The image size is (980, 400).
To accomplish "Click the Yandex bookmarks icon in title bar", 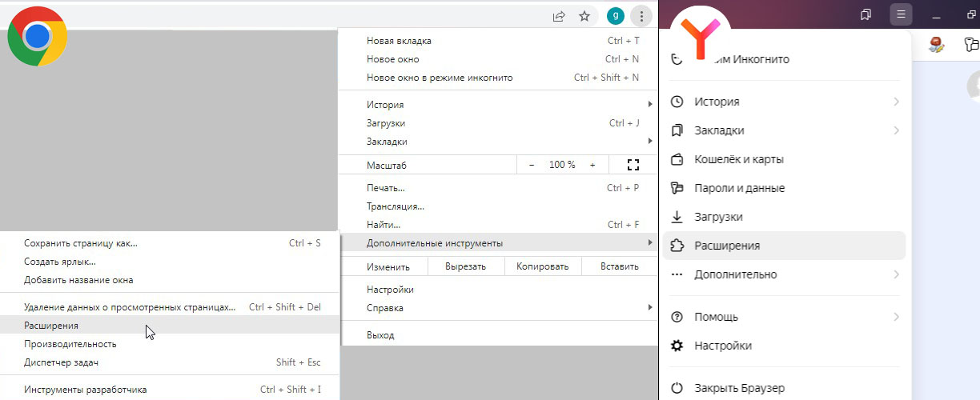I will pyautogui.click(x=866, y=15).
